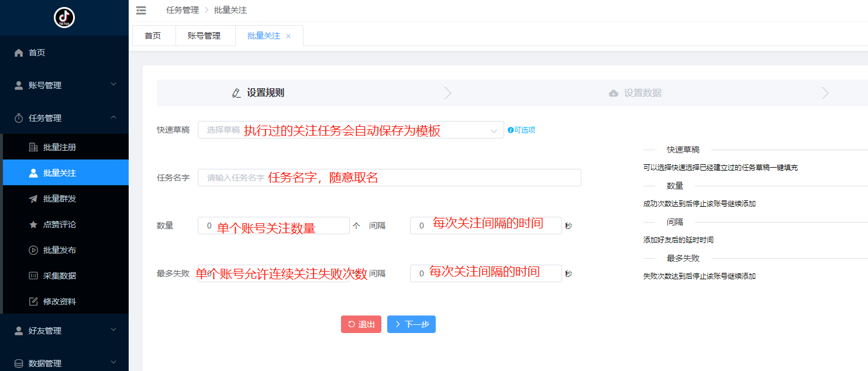
Task: Go to 首页 in the sidebar
Action: point(37,53)
